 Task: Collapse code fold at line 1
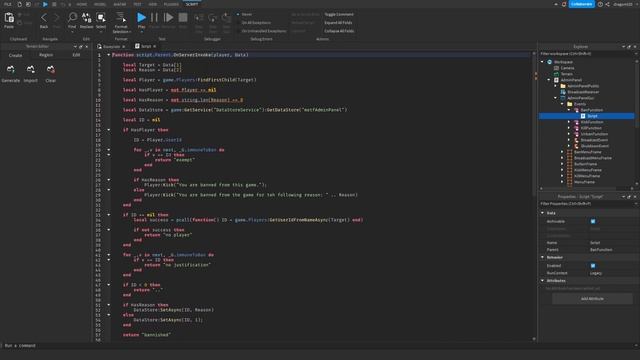[109, 55]
